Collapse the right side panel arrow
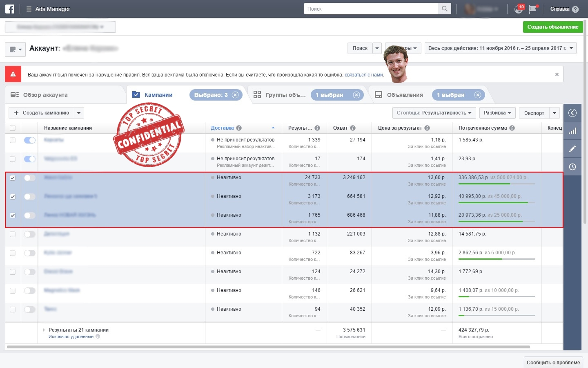This screenshot has width=588, height=368. point(572,113)
